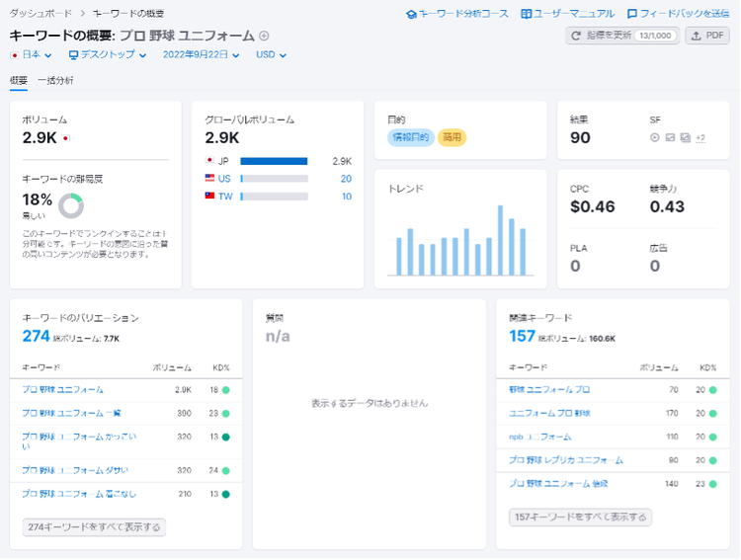Screen dimensions: 741x560
Task: Open the プロ 野球 ユニフォーム 一覧 keyword link
Action: (x=71, y=414)
